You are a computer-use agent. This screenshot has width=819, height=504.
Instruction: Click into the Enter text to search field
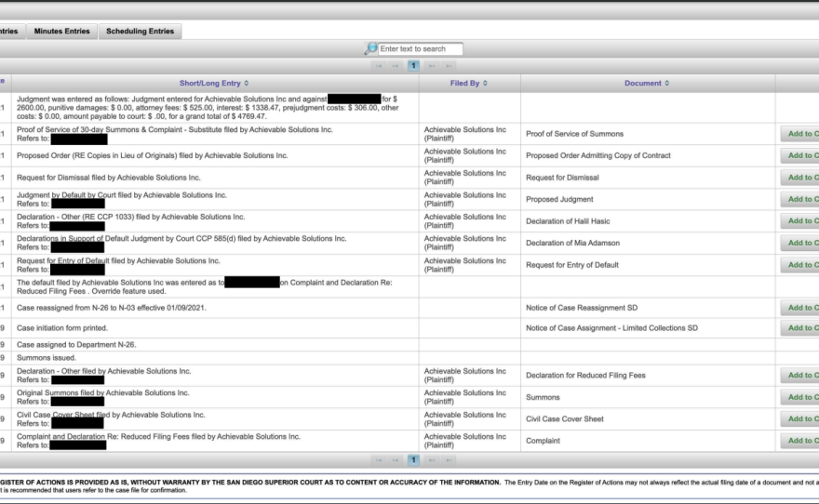[420, 48]
